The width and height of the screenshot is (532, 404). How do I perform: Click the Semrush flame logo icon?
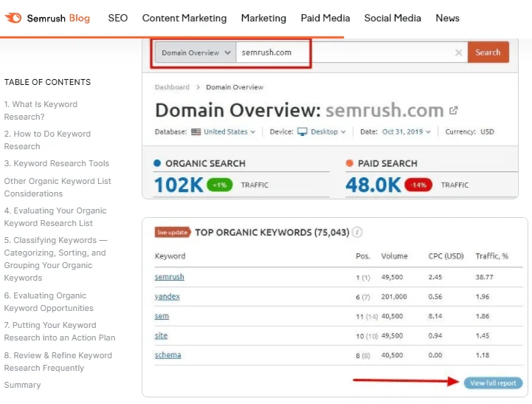tap(13, 18)
